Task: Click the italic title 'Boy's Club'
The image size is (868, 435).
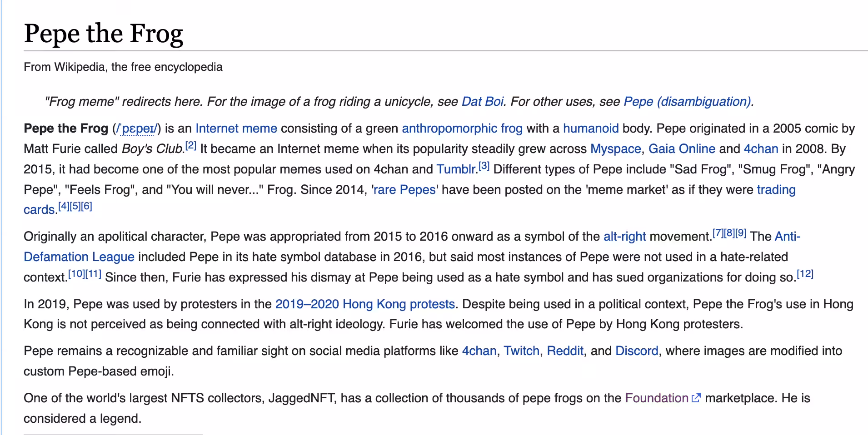Action: (151, 149)
